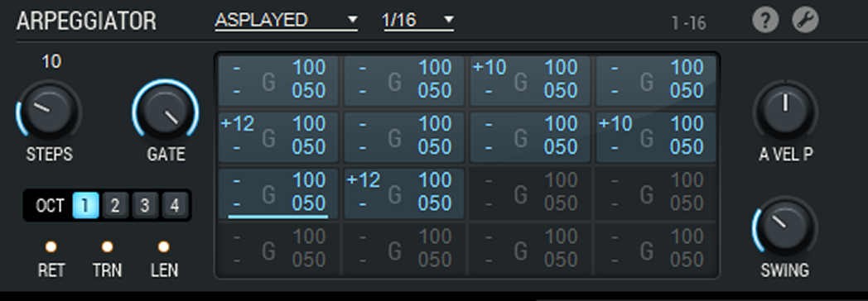Select octave range 4
The width and height of the screenshot is (868, 301).
click(x=175, y=205)
